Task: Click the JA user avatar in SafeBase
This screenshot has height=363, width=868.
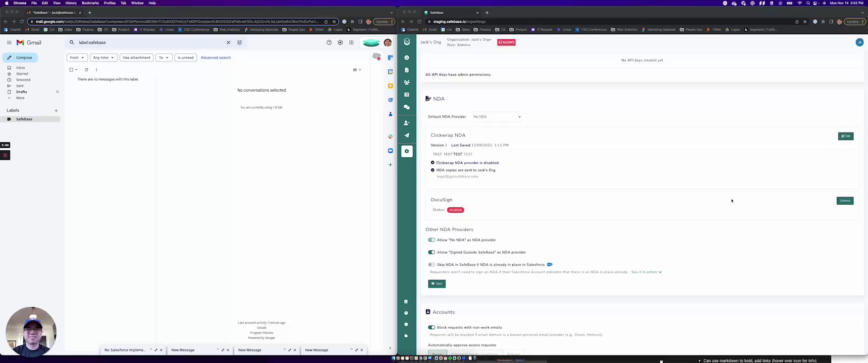Action: (859, 42)
